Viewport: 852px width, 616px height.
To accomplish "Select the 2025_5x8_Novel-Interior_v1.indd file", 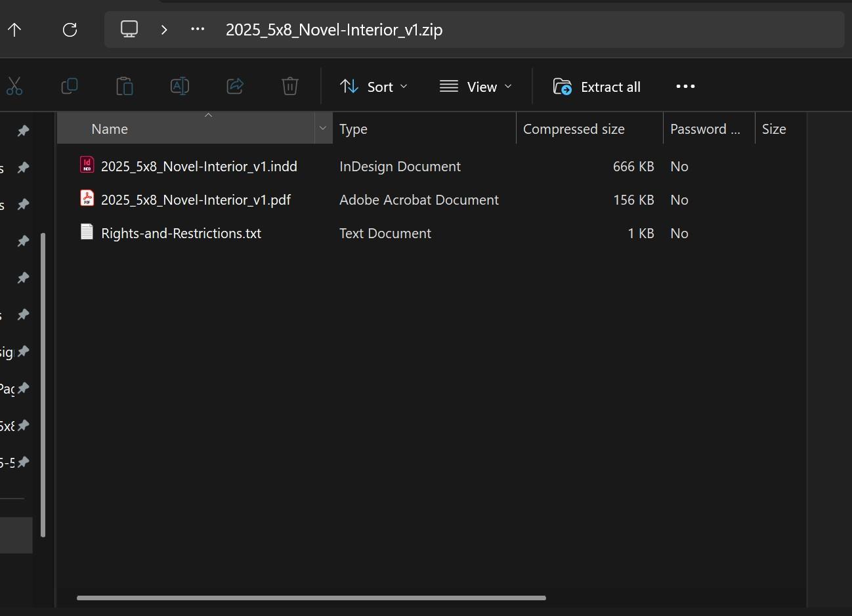I will 199,167.
